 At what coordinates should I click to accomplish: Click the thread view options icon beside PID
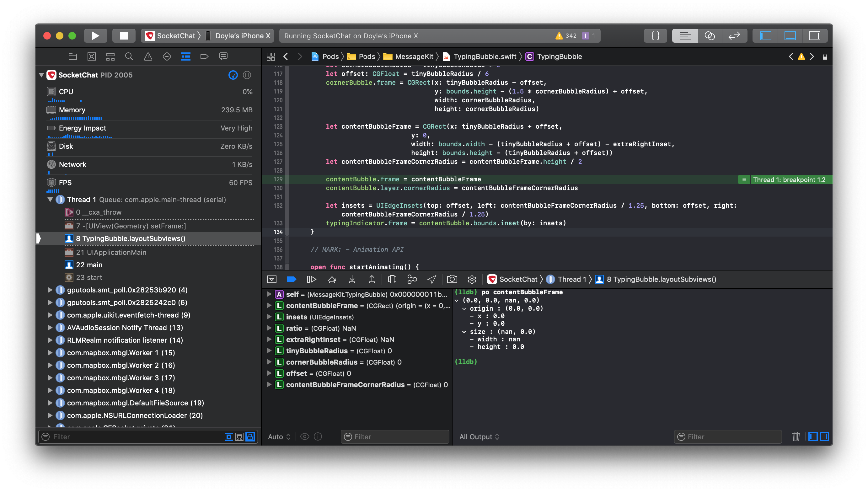pyautogui.click(x=247, y=75)
